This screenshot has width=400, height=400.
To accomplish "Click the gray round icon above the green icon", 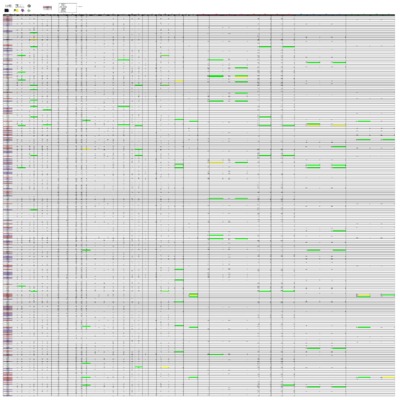I will (29, 6).
